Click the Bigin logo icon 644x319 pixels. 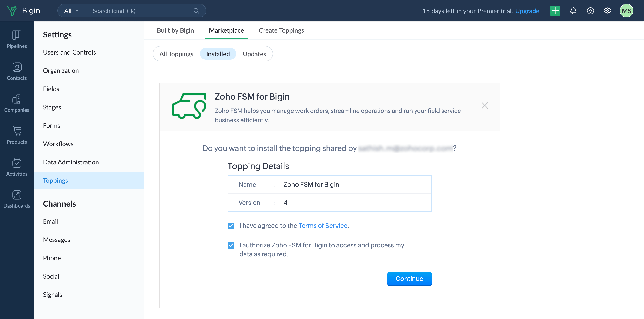(12, 10)
